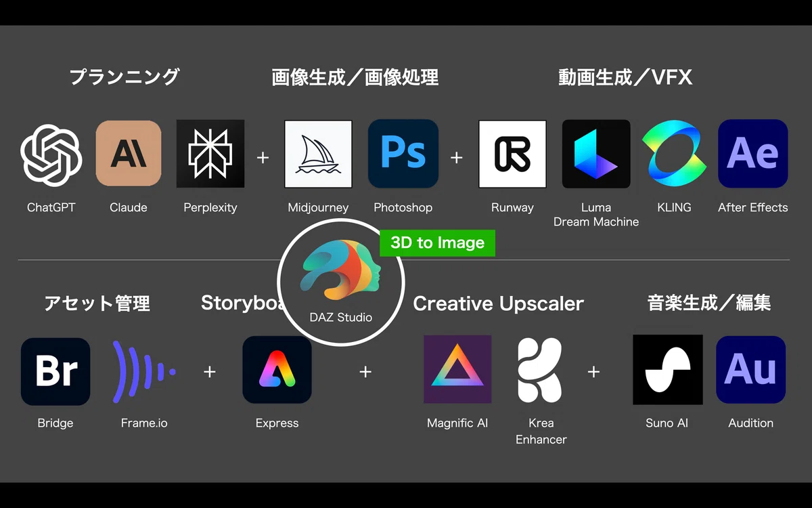This screenshot has height=508, width=812.
Task: Click the Frame.io waveform icon
Action: coord(144,372)
